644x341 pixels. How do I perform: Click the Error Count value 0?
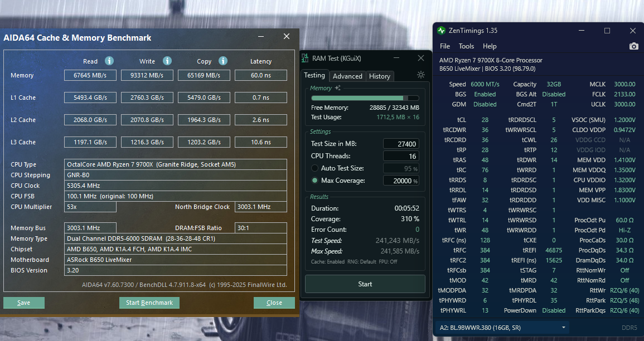click(417, 230)
